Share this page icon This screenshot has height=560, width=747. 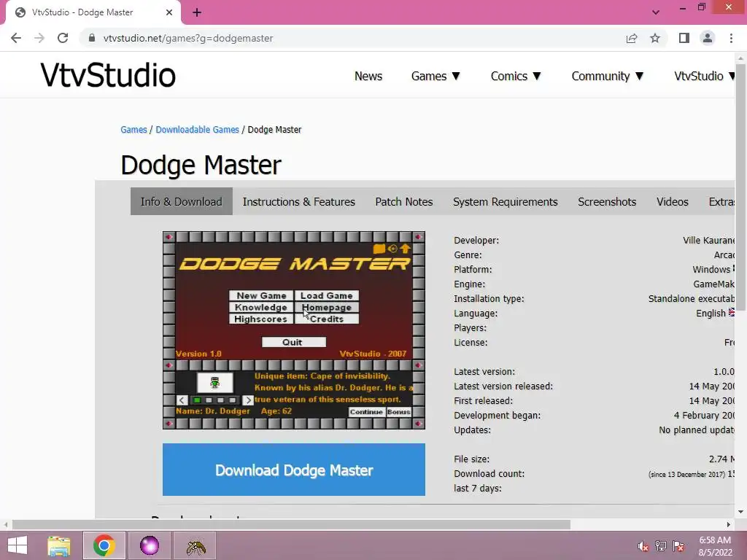click(x=632, y=38)
